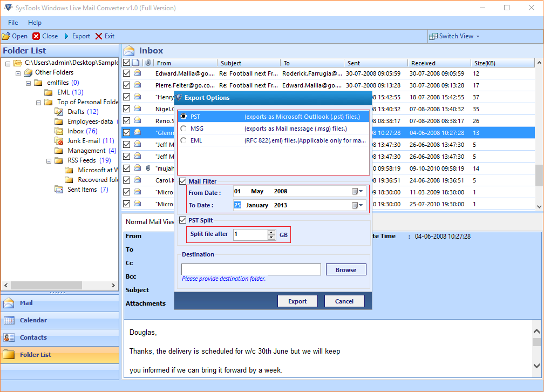This screenshot has height=392, width=544.
Task: Click the Cancel button in dialog
Action: coord(344,301)
